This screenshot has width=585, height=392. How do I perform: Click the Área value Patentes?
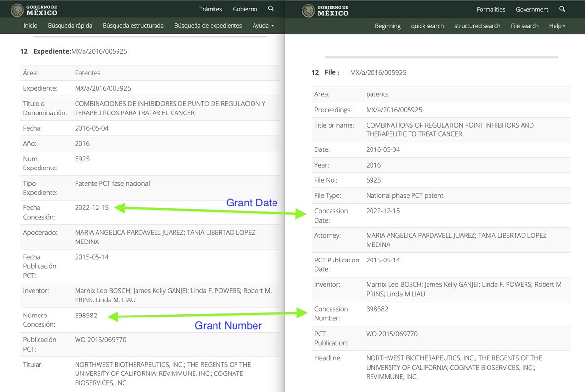[88, 73]
